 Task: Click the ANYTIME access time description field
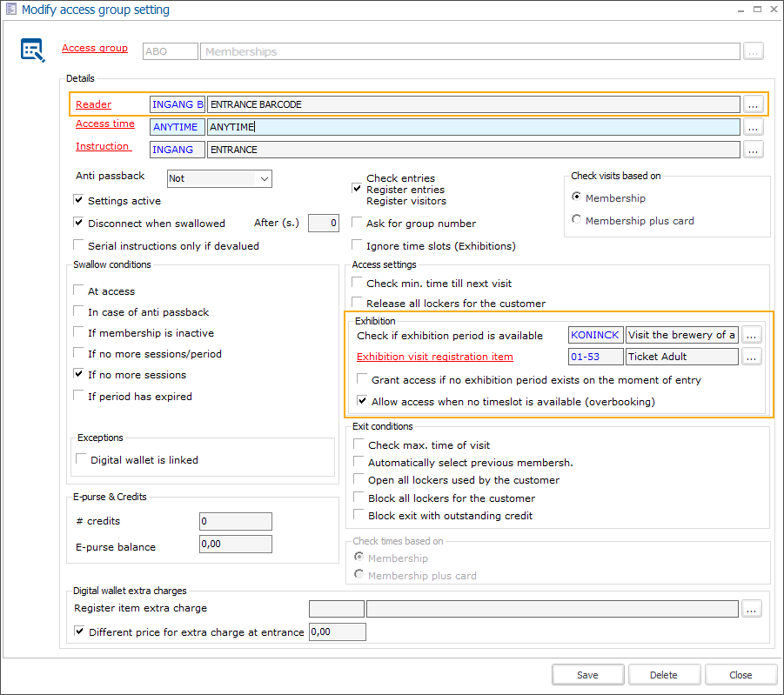(473, 127)
